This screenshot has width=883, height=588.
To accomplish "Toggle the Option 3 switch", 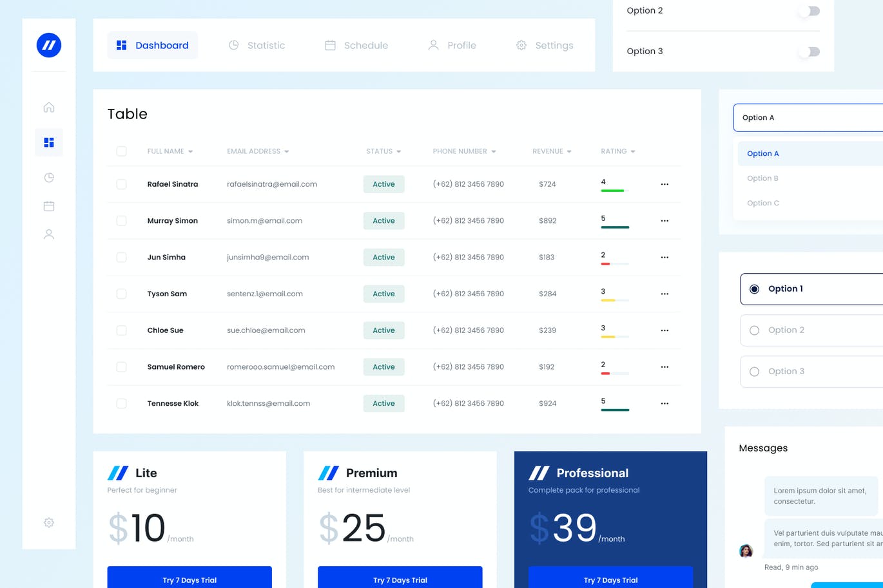I will pyautogui.click(x=810, y=52).
